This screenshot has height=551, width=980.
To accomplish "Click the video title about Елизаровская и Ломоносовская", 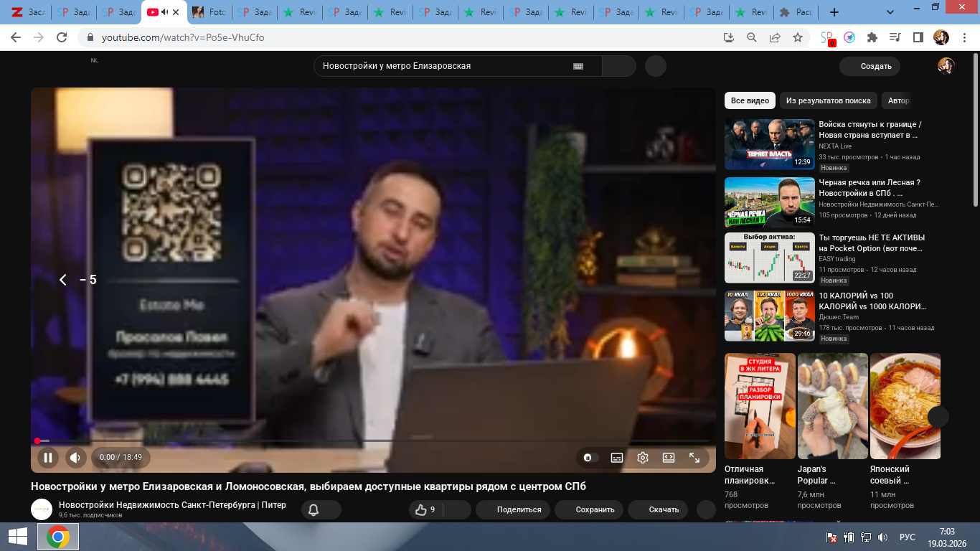I will [x=308, y=486].
